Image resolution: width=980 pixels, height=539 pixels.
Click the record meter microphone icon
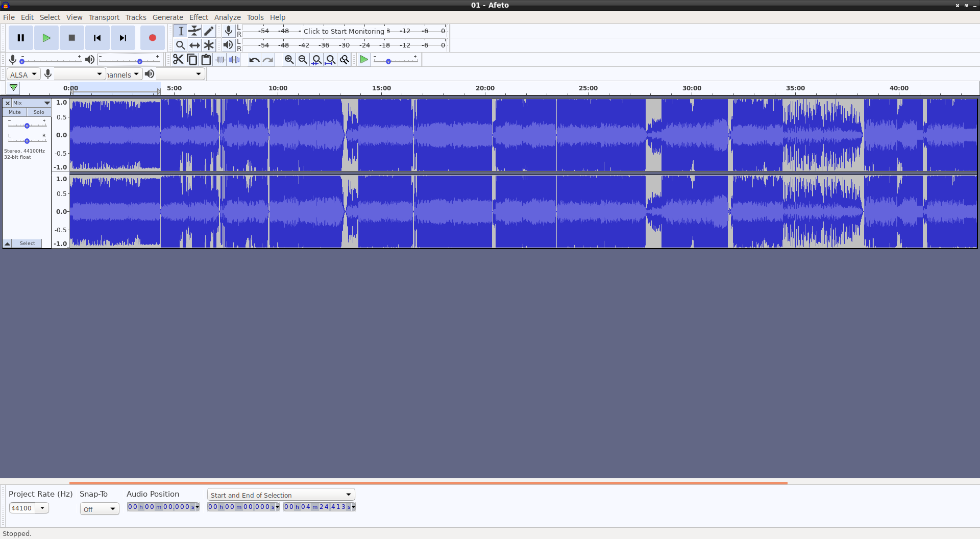[x=229, y=31]
